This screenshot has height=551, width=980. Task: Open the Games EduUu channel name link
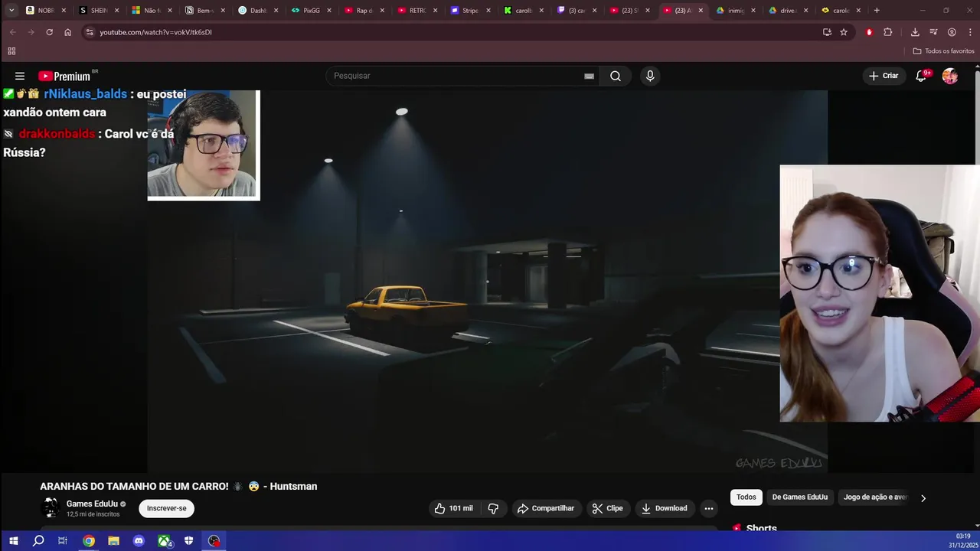click(92, 504)
